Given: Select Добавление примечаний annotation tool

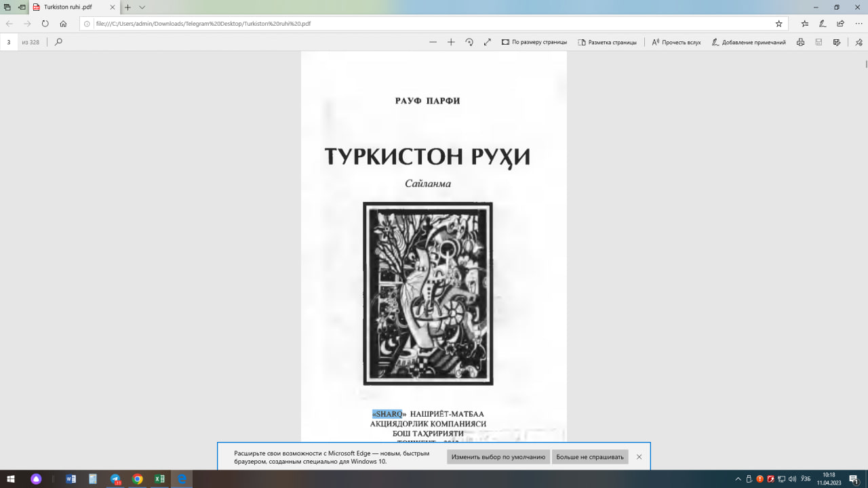Looking at the screenshot, I should click(x=749, y=42).
